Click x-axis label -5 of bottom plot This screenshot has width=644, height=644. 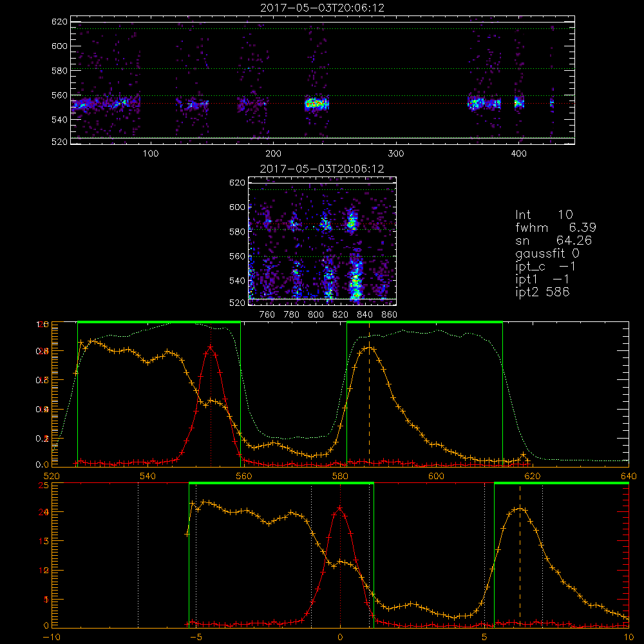coord(196,637)
